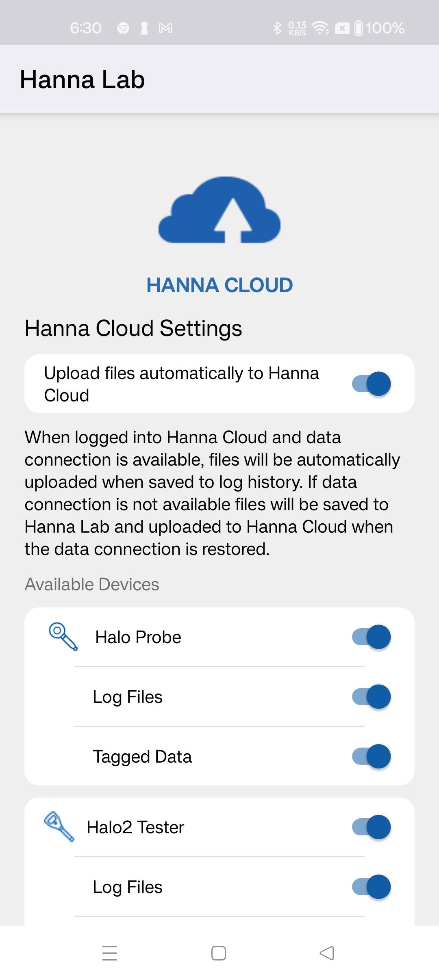The image size is (439, 980).
Task: Go back using the navigation triangle
Action: [327, 953]
